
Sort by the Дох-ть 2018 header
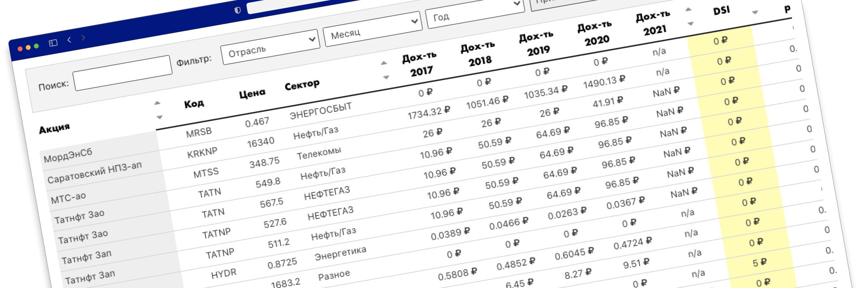[479, 54]
